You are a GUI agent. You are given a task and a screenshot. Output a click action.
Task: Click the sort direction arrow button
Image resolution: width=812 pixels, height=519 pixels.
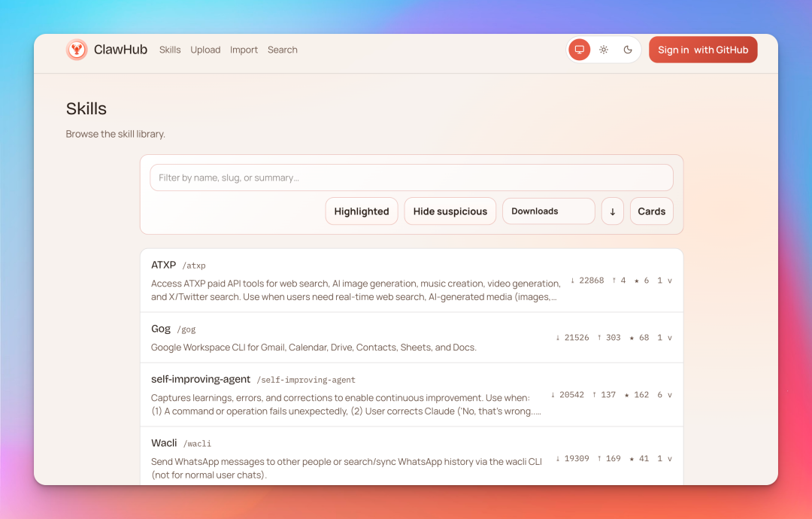tap(612, 211)
